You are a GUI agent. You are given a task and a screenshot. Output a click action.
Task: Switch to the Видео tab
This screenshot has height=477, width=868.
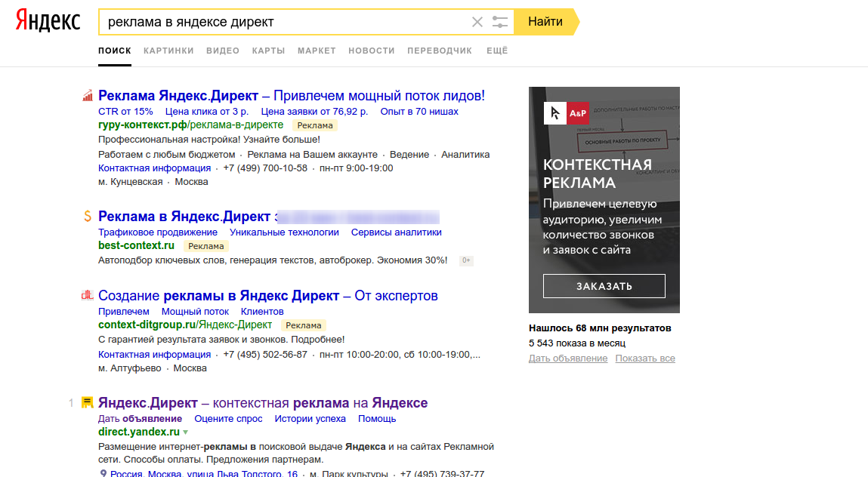[x=223, y=51]
